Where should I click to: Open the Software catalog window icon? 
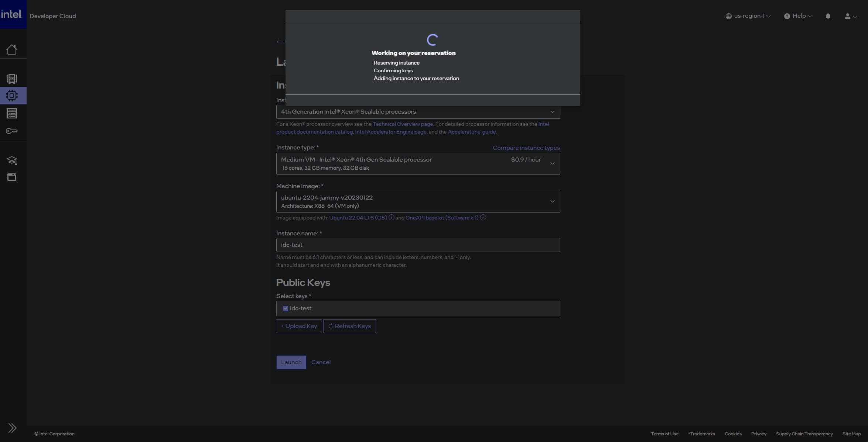[12, 177]
